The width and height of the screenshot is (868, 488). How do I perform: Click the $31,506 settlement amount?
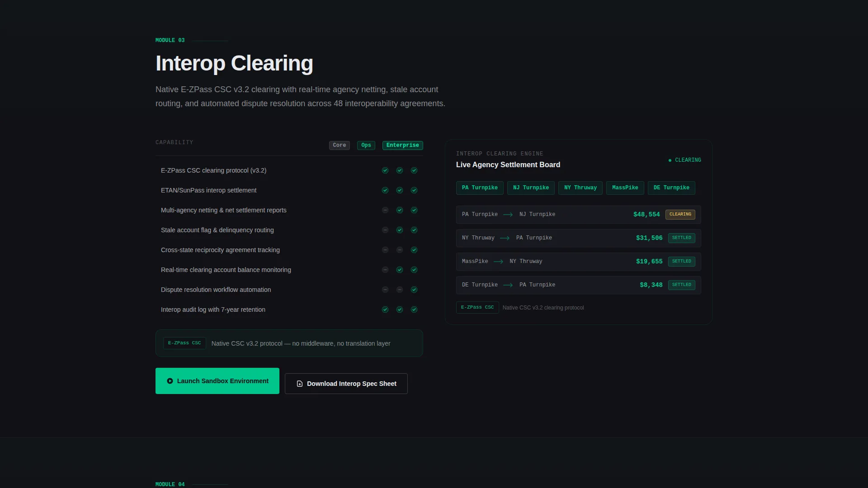pyautogui.click(x=649, y=238)
